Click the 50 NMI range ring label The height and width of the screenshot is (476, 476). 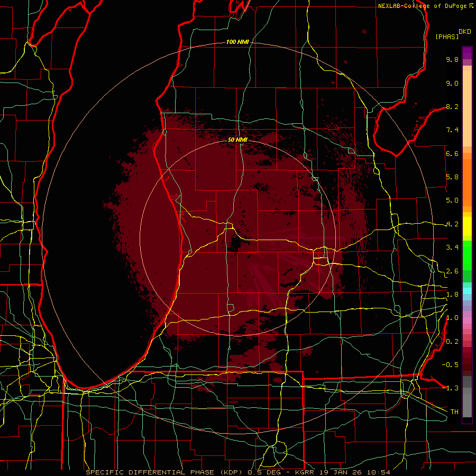click(x=237, y=140)
